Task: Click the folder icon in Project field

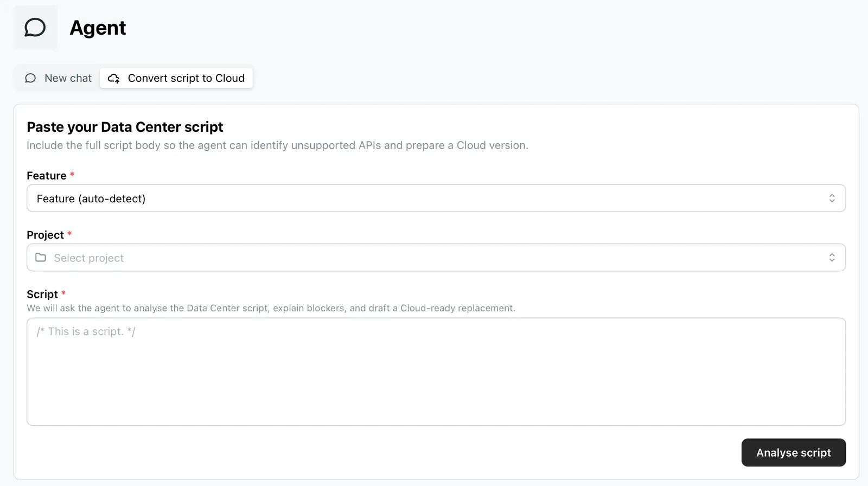Action: tap(41, 258)
